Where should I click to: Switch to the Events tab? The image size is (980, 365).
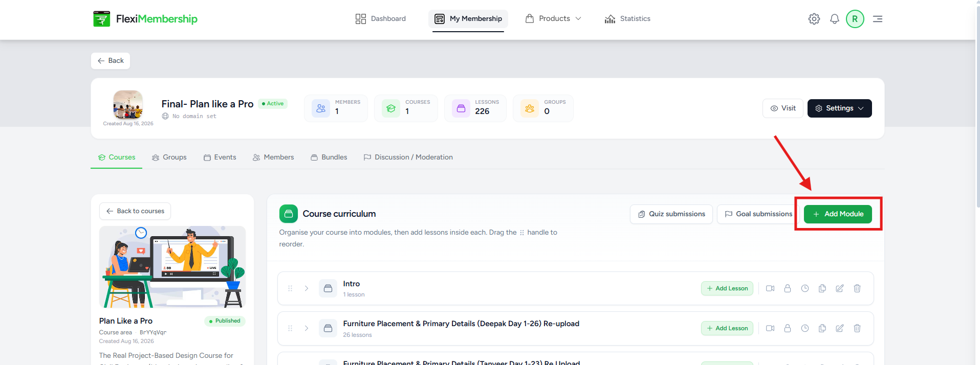point(220,157)
